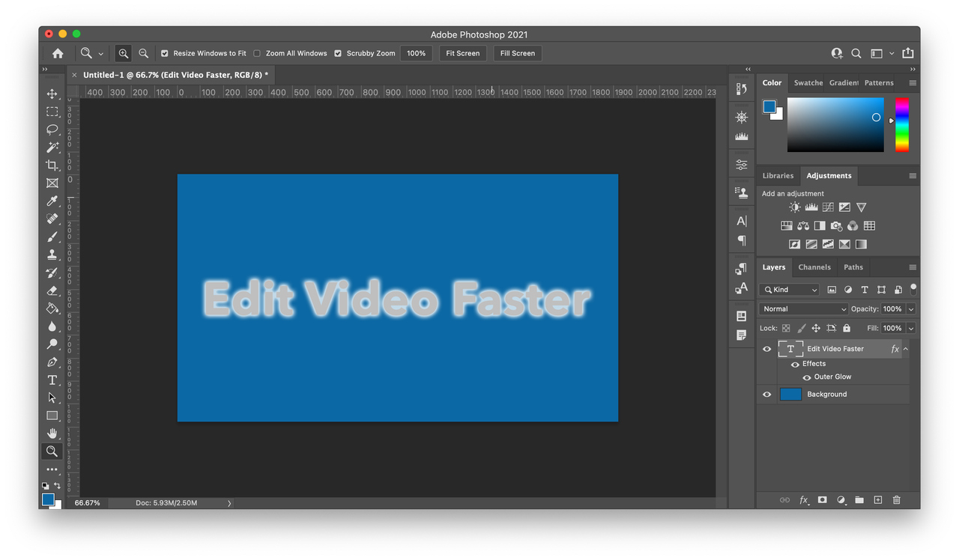Viewport: 959px width, 560px height.
Task: Click the zoom percentage field showing 66.67%
Action: tap(86, 502)
